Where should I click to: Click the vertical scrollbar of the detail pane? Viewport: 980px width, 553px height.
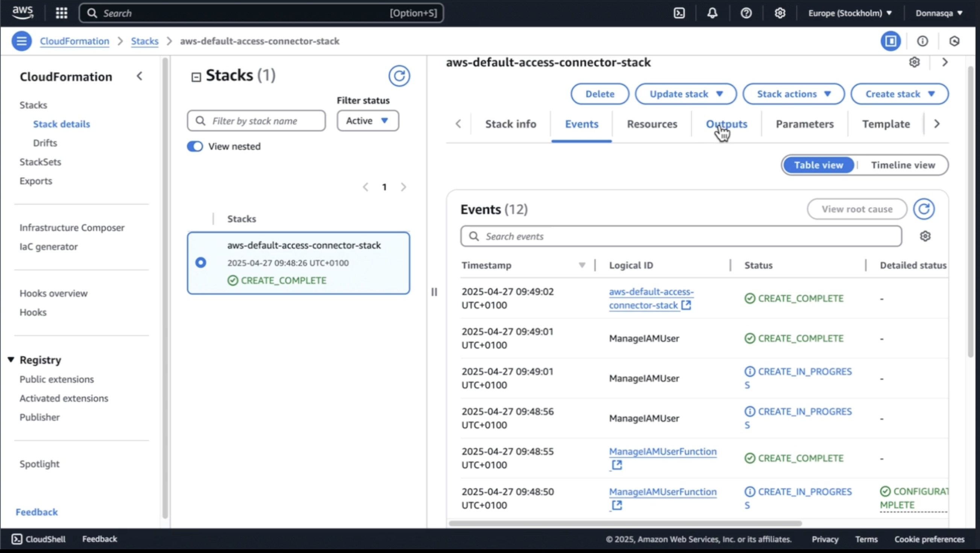pyautogui.click(x=971, y=211)
